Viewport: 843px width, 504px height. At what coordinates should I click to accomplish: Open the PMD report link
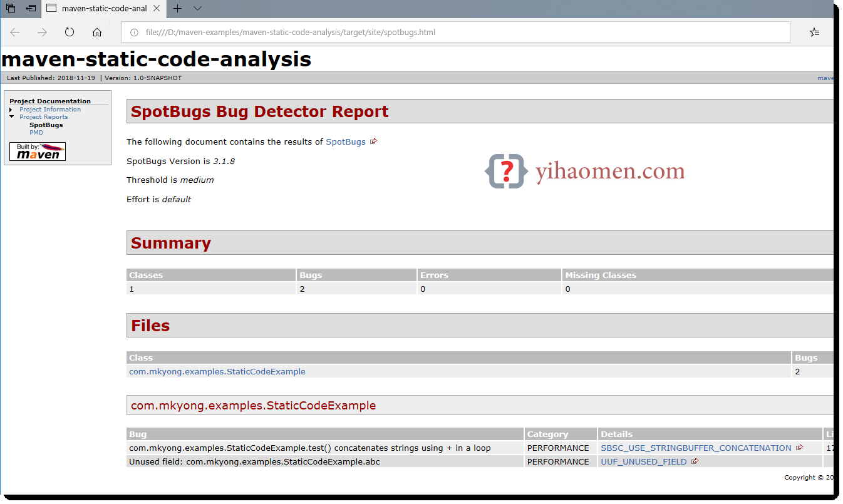[x=36, y=133]
